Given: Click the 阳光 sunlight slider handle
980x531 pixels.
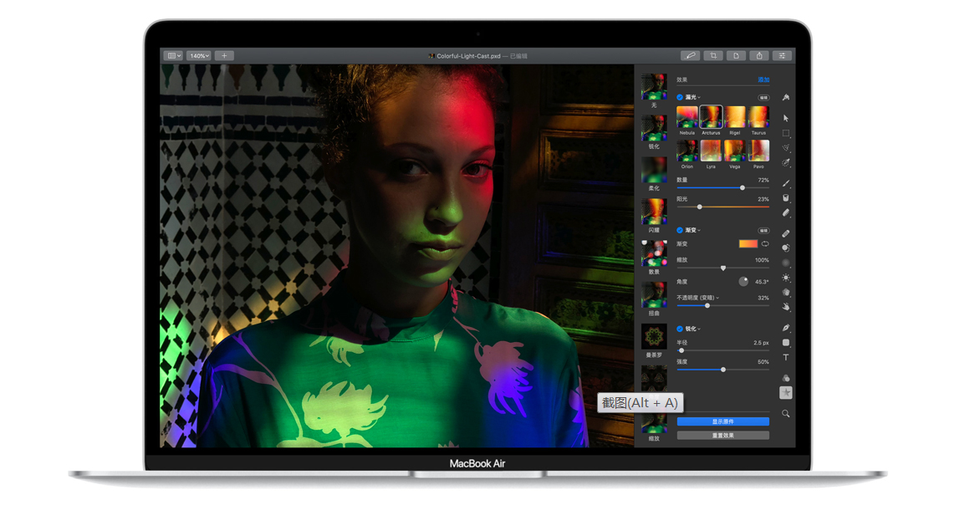Looking at the screenshot, I should click(699, 207).
